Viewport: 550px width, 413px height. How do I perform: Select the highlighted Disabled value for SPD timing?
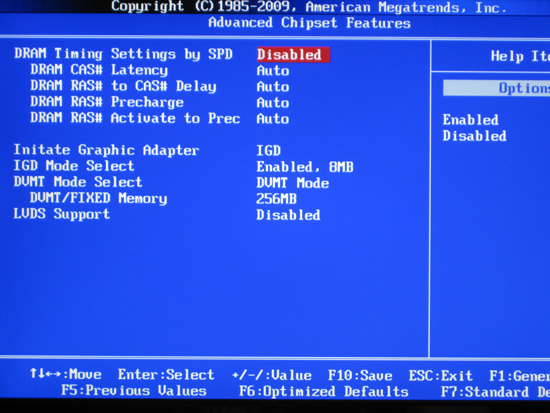coord(293,55)
